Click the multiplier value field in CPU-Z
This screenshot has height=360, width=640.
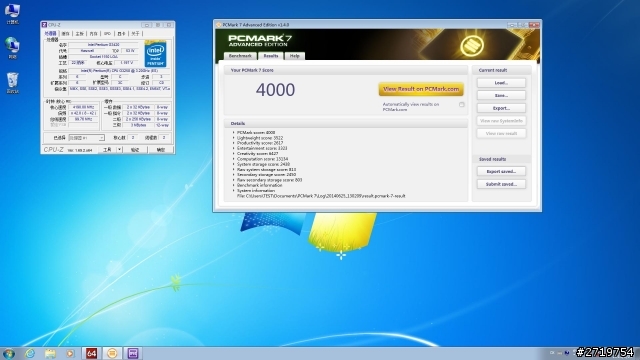click(x=83, y=113)
